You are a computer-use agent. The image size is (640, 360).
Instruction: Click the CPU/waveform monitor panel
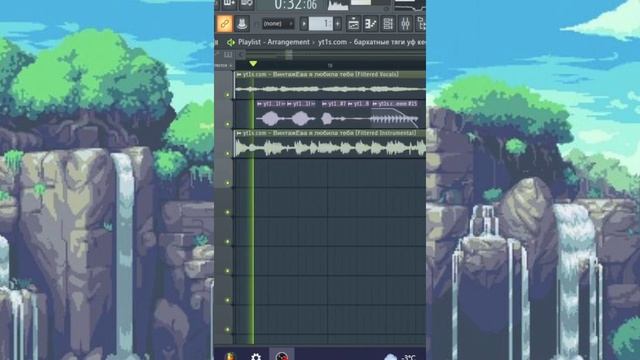click(x=338, y=5)
